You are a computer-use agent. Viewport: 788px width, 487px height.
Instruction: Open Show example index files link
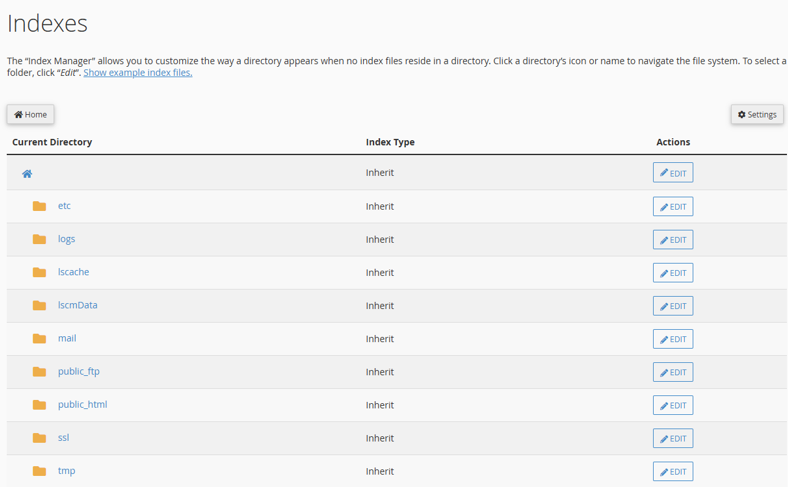click(x=138, y=73)
